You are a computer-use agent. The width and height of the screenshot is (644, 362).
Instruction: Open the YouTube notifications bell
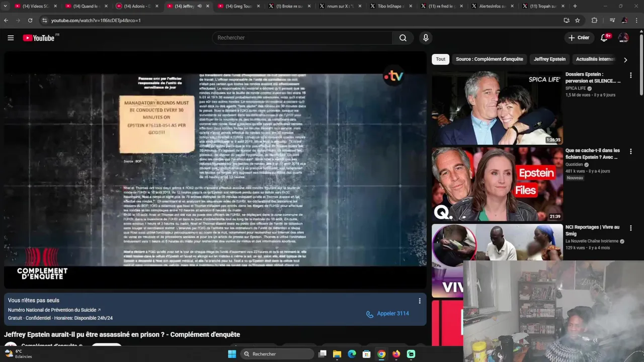605,38
